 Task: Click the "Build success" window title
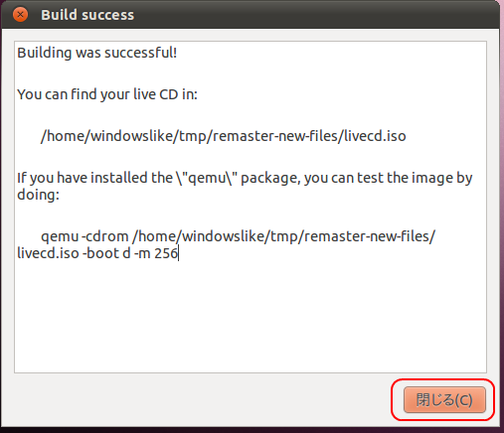tap(87, 15)
